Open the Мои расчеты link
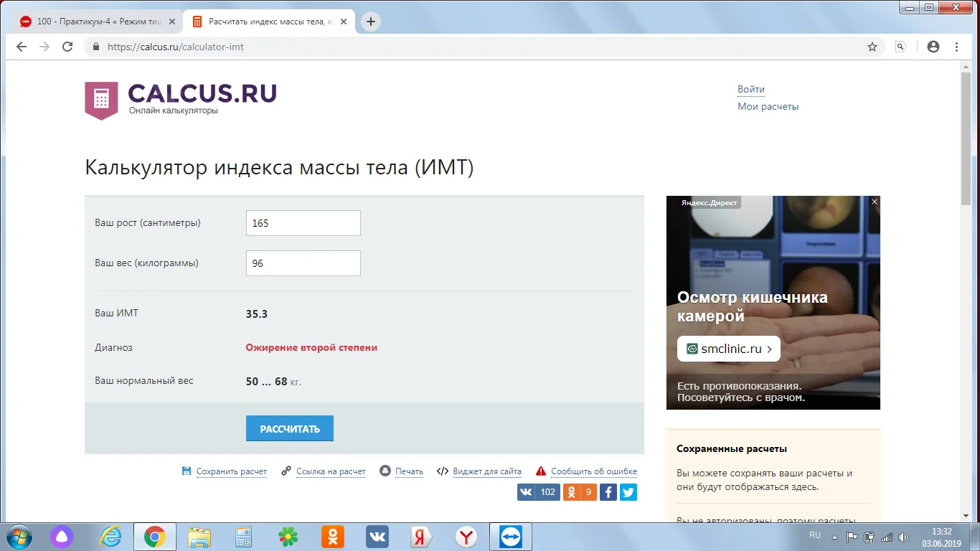Image resolution: width=980 pixels, height=551 pixels. coord(768,106)
